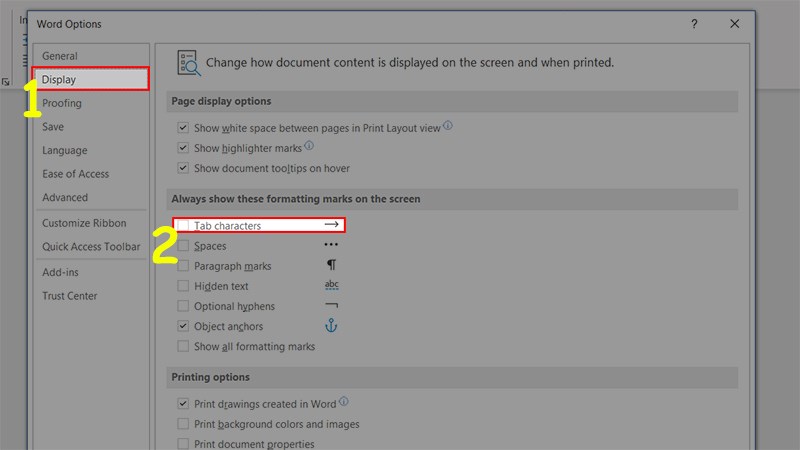Viewport: 800px width, 450px height.
Task: Click the tab character arrow symbol
Action: 332,224
